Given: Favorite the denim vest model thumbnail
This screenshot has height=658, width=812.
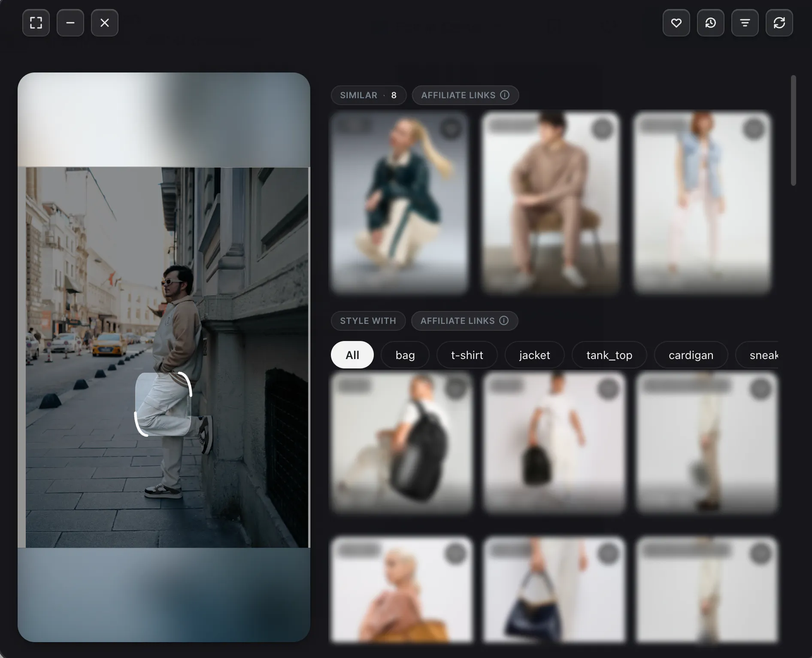Looking at the screenshot, I should point(754,129).
